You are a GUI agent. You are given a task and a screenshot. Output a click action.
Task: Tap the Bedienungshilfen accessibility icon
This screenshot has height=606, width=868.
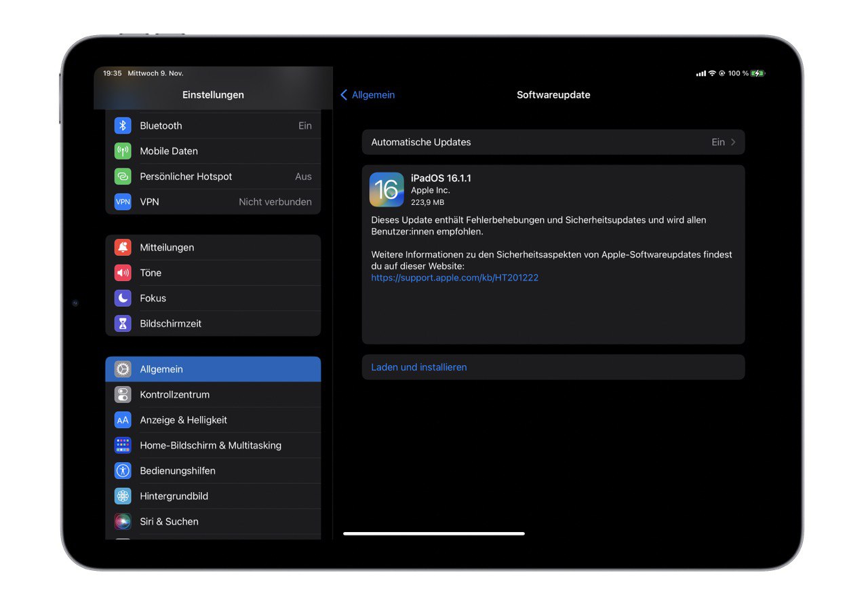(123, 470)
